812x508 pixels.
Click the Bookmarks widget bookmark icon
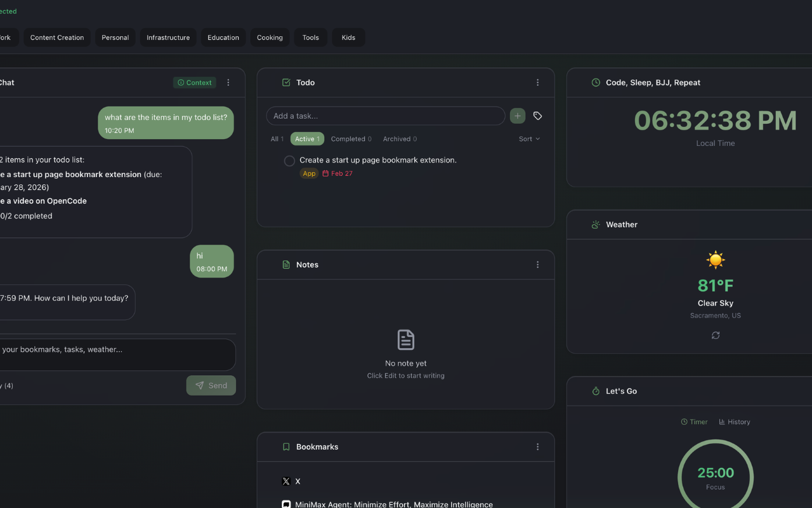point(286,446)
